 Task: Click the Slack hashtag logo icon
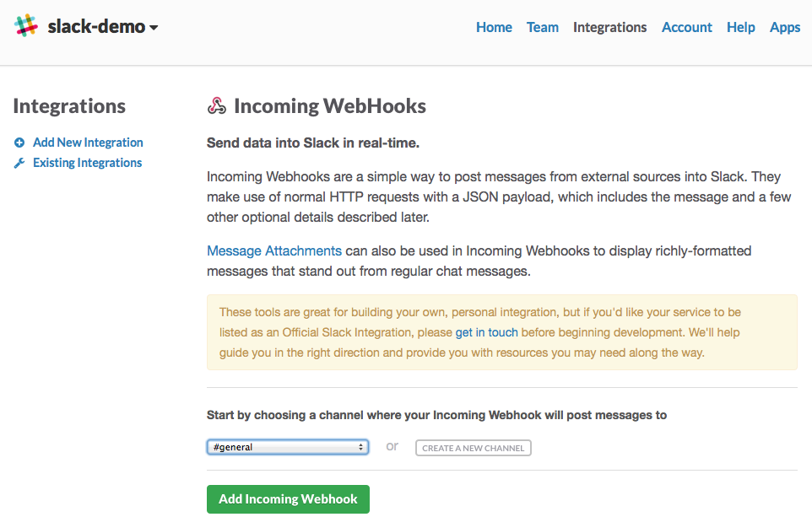click(26, 26)
